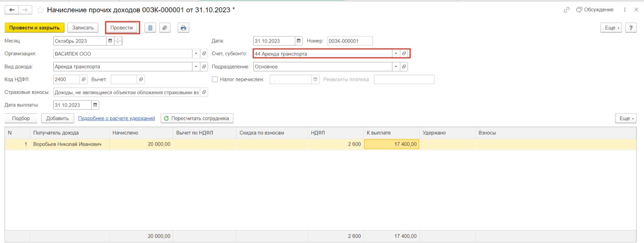Expand the Организация dropdown
Screen dimensions: 644x243
[196, 54]
